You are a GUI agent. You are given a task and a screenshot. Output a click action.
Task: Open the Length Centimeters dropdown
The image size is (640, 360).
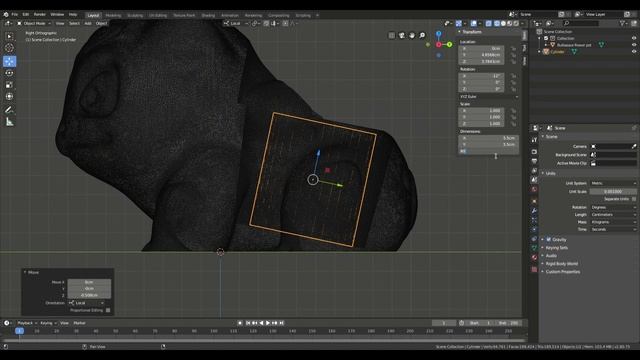[613, 215]
